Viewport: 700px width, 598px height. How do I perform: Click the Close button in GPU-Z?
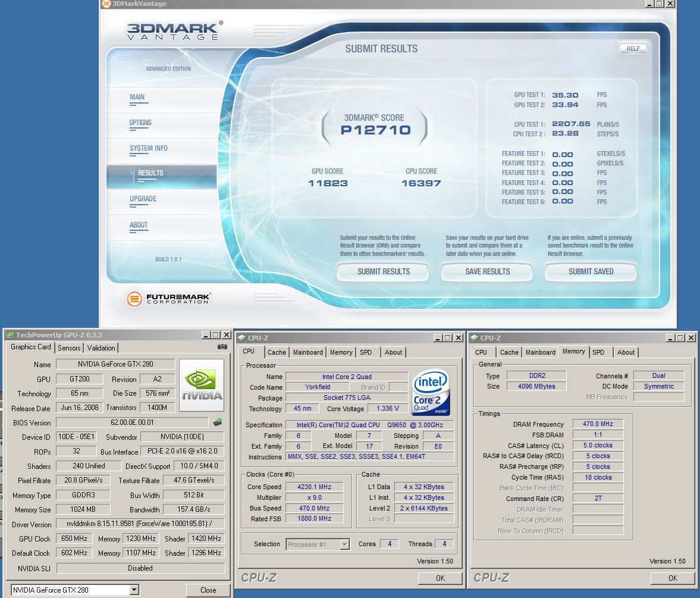208,590
